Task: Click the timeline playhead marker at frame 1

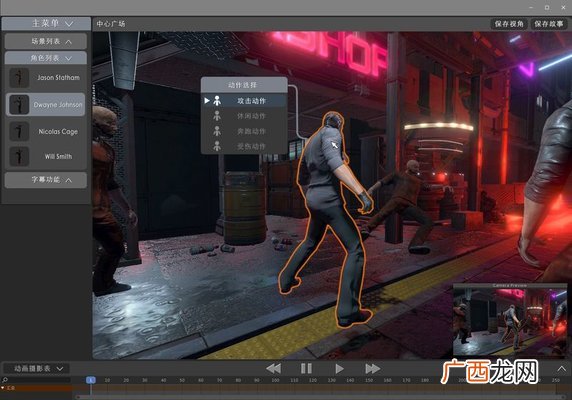Action: click(91, 380)
